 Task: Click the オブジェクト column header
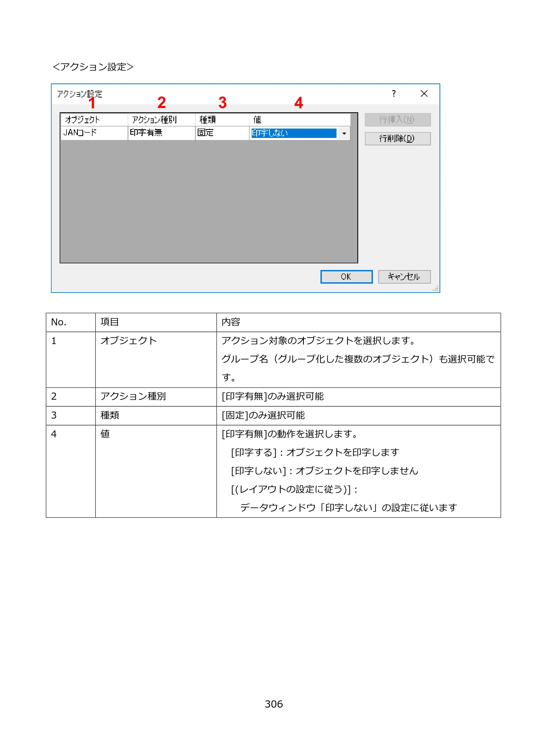[x=94, y=119]
